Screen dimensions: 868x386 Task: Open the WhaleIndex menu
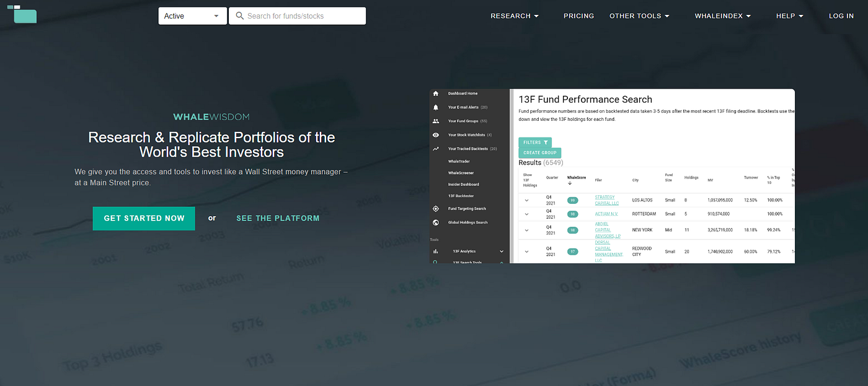click(x=722, y=16)
